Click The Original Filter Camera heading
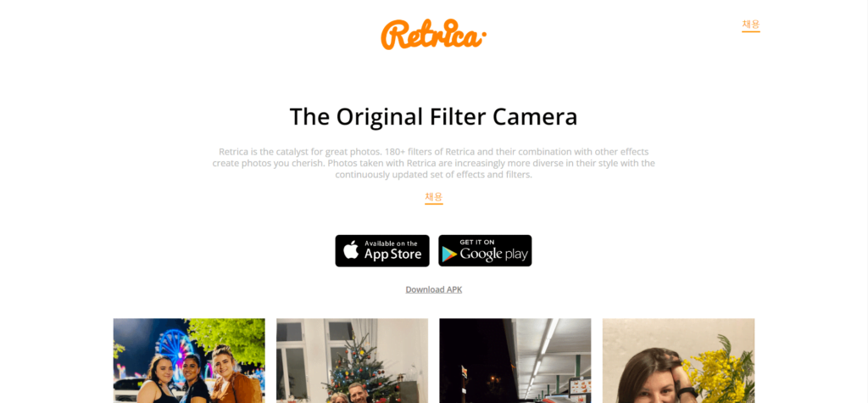Image resolution: width=868 pixels, height=403 pixels. 433,117
